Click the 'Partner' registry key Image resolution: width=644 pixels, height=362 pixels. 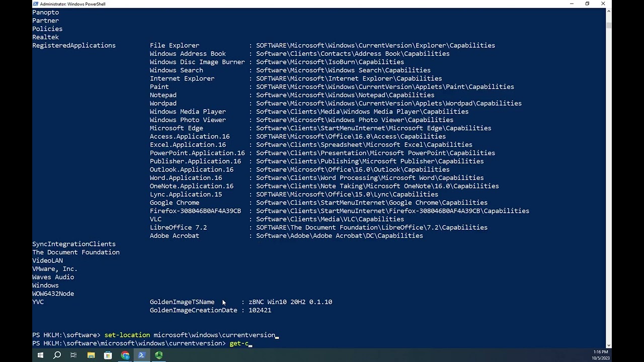pyautogui.click(x=46, y=21)
